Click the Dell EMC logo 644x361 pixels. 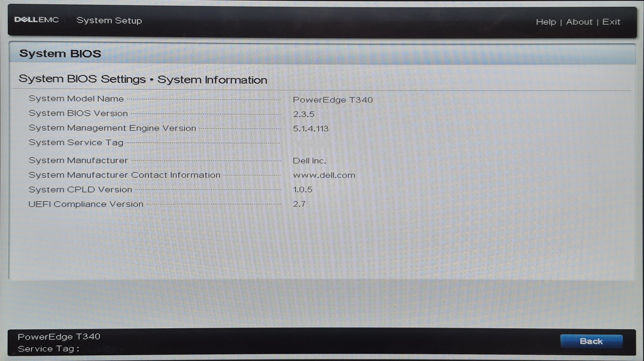click(37, 20)
